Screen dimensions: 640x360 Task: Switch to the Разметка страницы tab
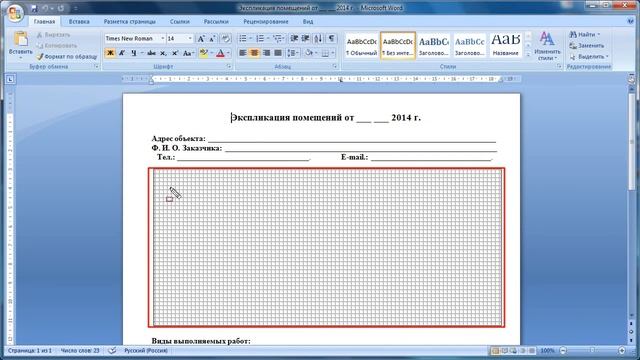point(129,22)
